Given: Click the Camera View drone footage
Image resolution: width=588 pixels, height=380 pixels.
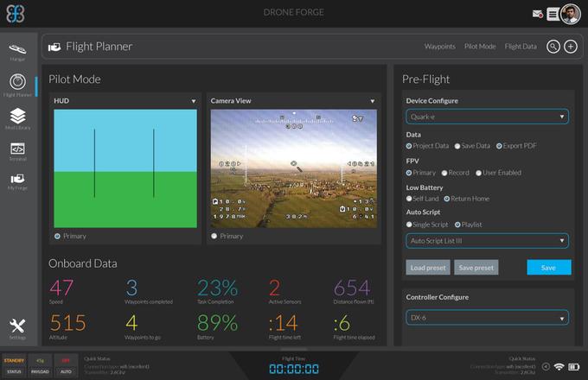Looking at the screenshot, I should [294, 168].
